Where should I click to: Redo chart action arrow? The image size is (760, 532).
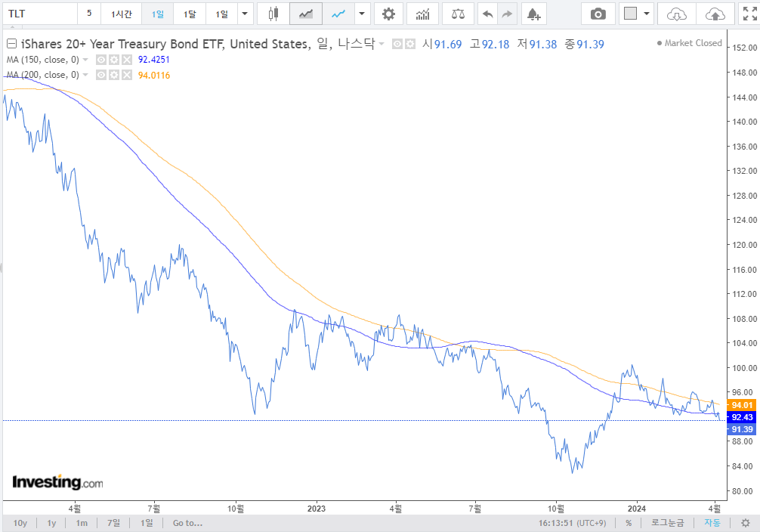[x=507, y=14]
